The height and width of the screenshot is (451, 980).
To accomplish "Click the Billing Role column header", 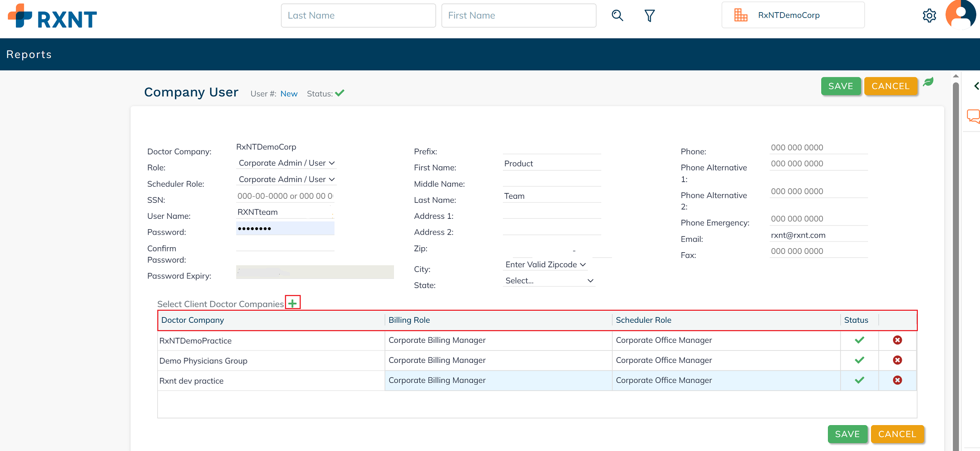I will tap(498, 320).
